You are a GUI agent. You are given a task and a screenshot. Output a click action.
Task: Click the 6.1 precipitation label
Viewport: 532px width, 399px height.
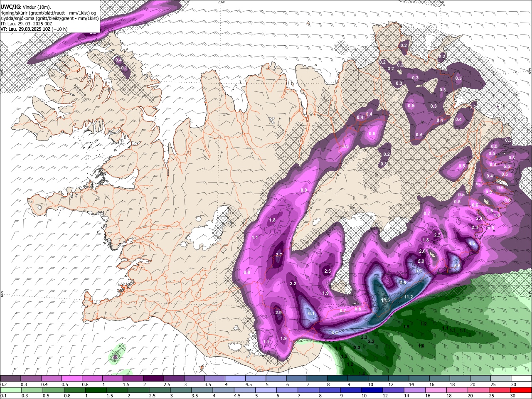[311, 314]
